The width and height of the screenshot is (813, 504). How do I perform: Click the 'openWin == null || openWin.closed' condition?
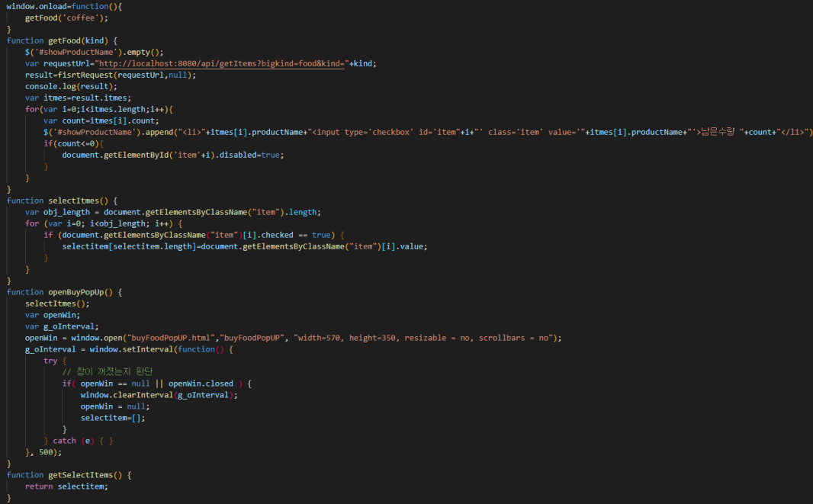point(156,384)
